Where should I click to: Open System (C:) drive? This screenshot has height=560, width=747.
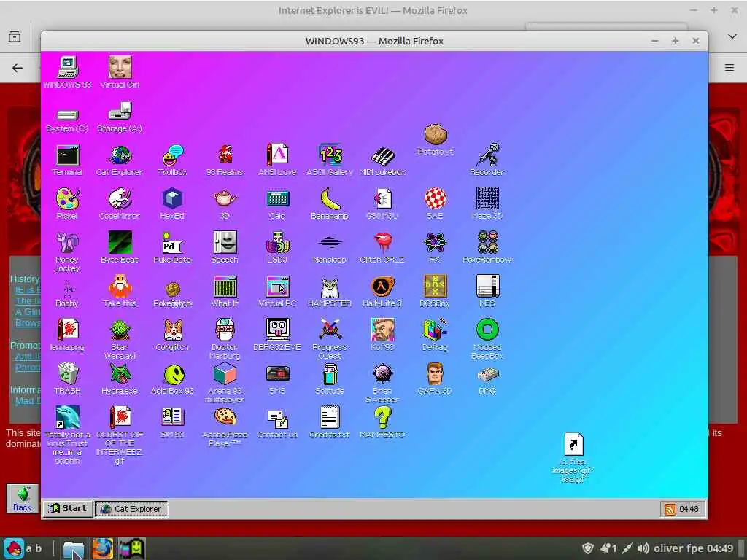pyautogui.click(x=67, y=114)
